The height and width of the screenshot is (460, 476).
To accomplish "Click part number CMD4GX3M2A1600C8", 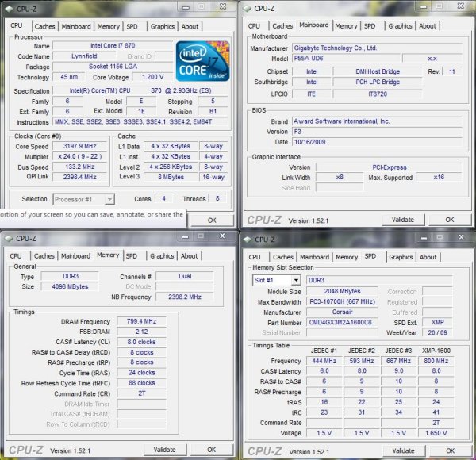I will [342, 322].
